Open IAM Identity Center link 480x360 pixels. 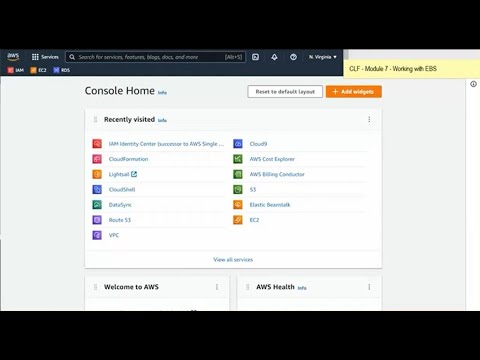(166, 144)
